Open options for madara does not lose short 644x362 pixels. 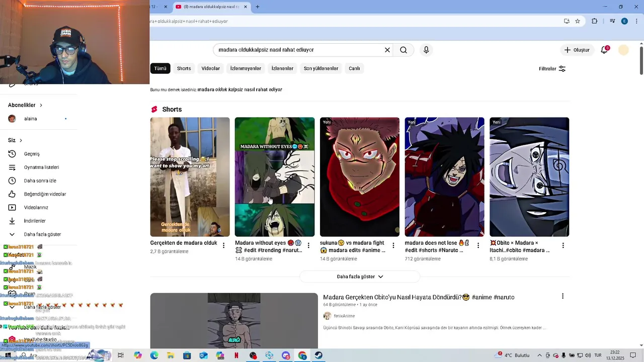(478, 245)
